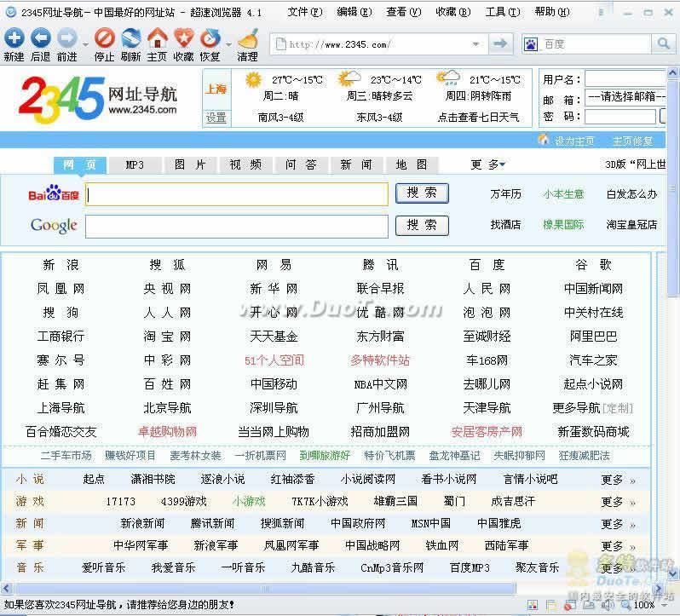
Task: Select the 上海 city label
Action: click(216, 89)
